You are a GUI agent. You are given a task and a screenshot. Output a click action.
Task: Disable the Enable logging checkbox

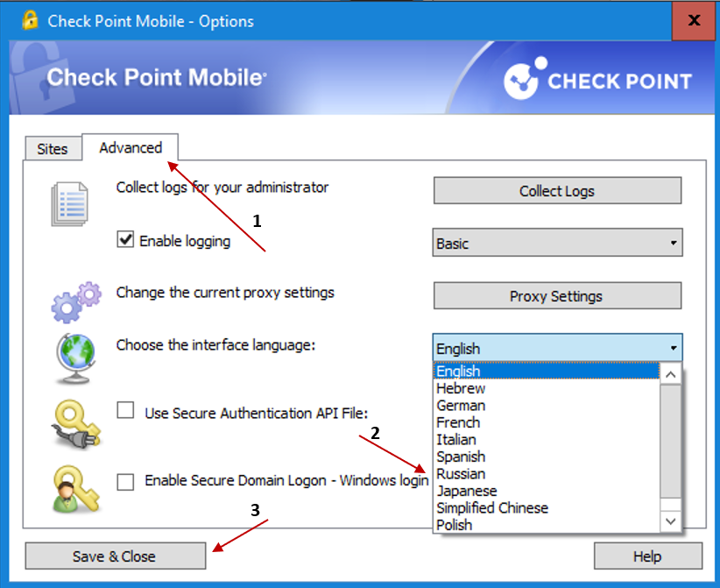125,240
